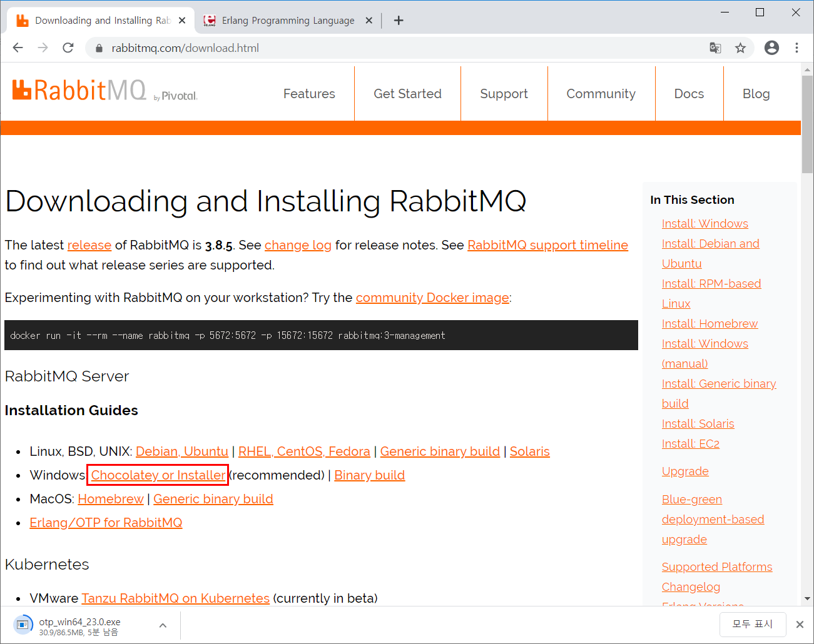The image size is (814, 644).
Task: Expand the otp_win64 download options chevron
Action: tap(163, 625)
